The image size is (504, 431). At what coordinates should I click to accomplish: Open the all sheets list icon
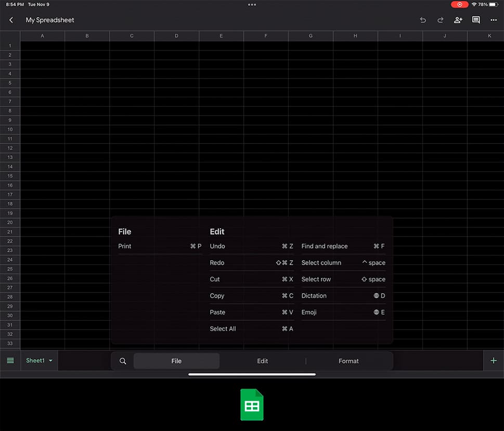tap(10, 361)
